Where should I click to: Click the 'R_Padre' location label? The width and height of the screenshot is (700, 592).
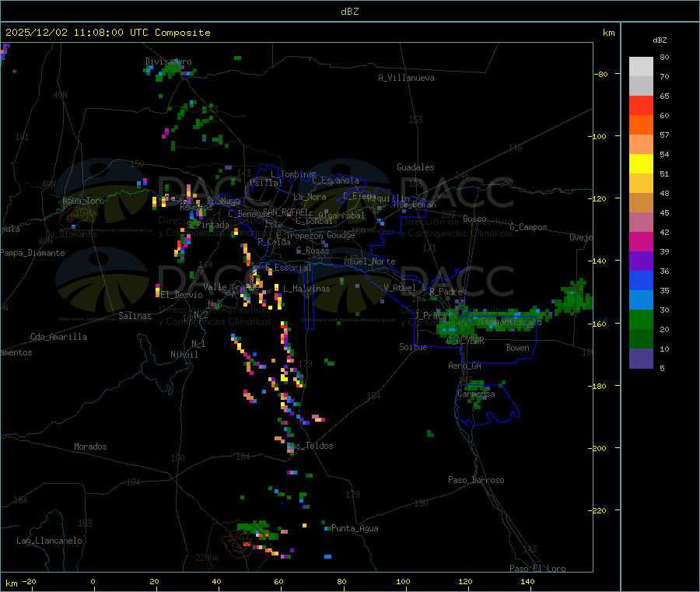click(446, 292)
